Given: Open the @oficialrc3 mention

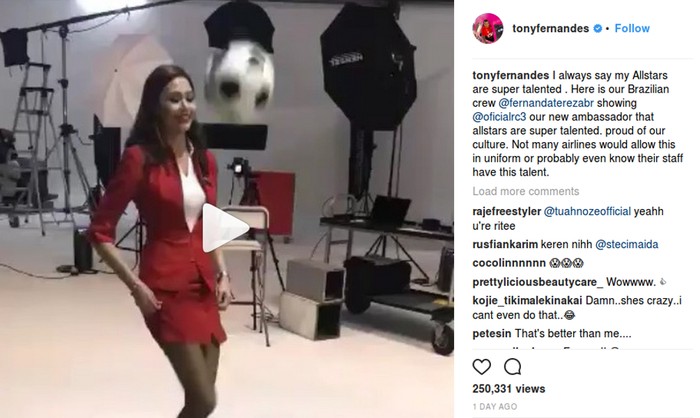Looking at the screenshot, I should [499, 117].
